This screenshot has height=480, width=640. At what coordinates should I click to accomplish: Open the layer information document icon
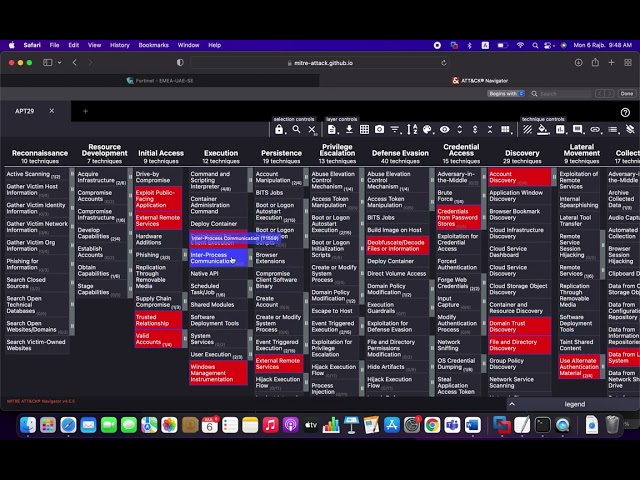[332, 130]
